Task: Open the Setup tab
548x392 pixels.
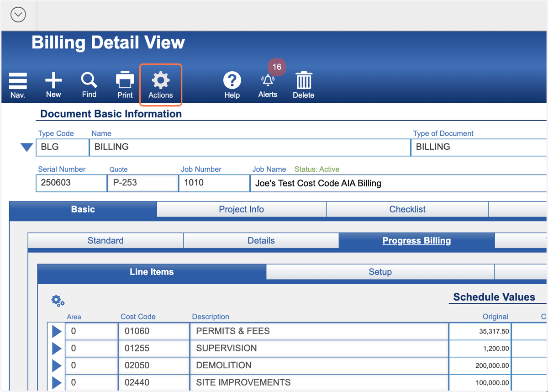Action: (x=380, y=272)
